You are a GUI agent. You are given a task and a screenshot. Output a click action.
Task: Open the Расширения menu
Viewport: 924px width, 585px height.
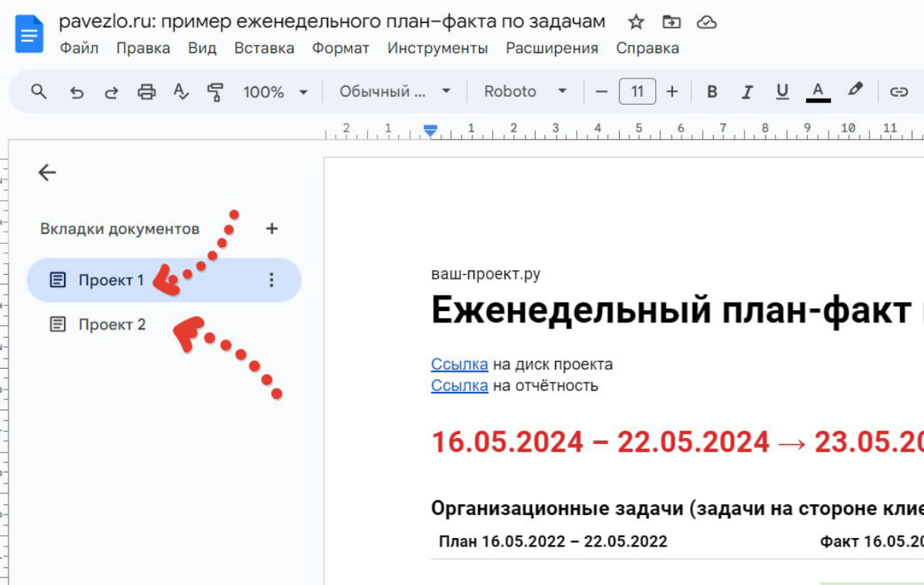(552, 48)
